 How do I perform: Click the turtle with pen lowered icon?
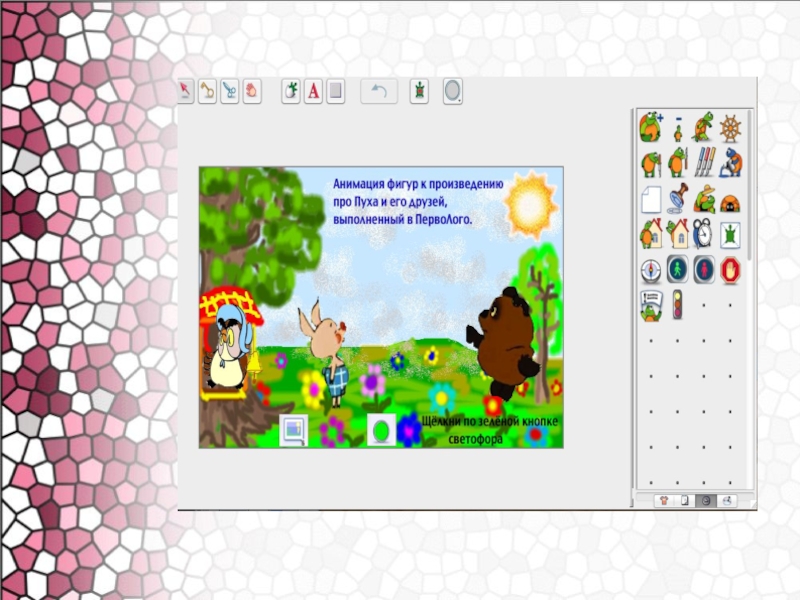tap(651, 163)
